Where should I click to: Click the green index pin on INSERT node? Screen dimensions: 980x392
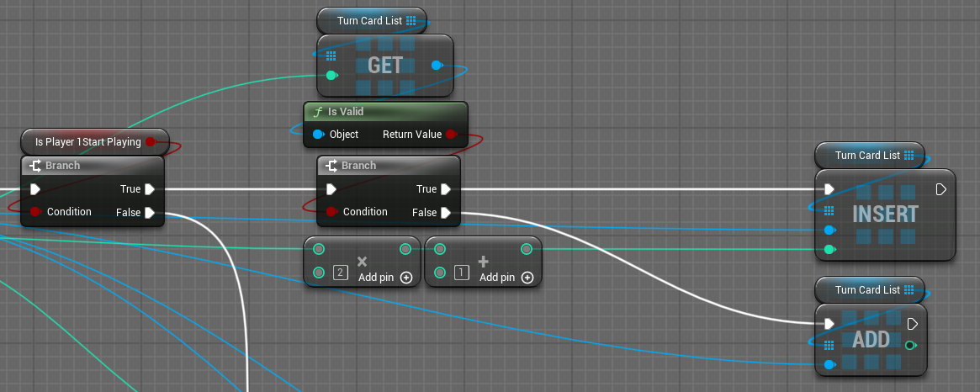pyautogui.click(x=830, y=249)
